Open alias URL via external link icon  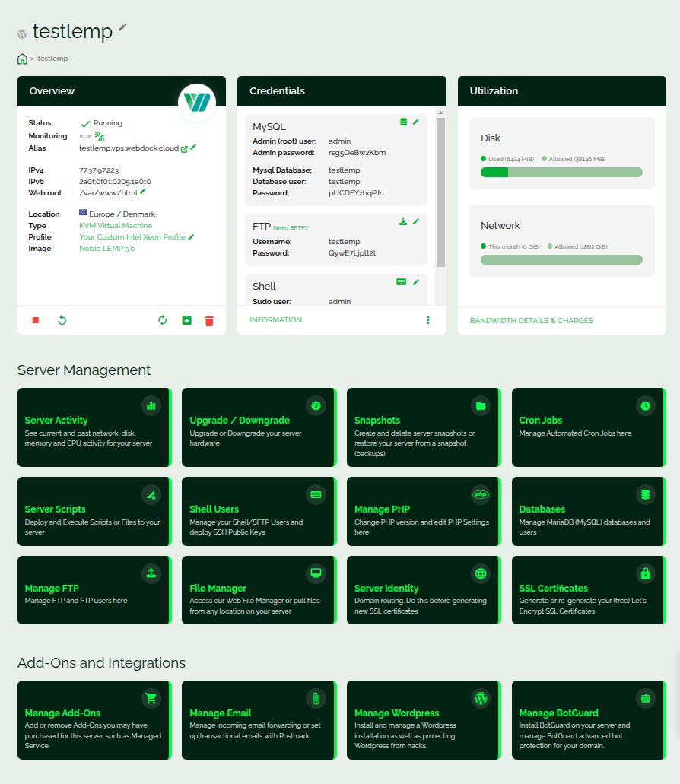pyautogui.click(x=184, y=148)
